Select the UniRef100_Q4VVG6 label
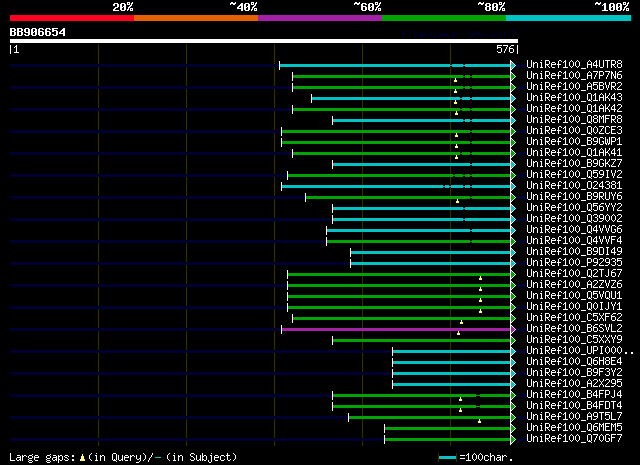640x465 pixels. [574, 230]
